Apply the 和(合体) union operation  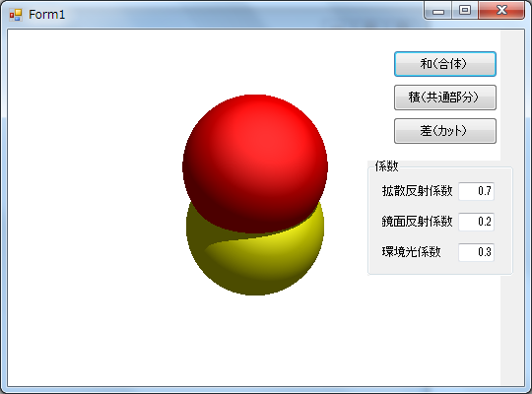click(x=445, y=64)
